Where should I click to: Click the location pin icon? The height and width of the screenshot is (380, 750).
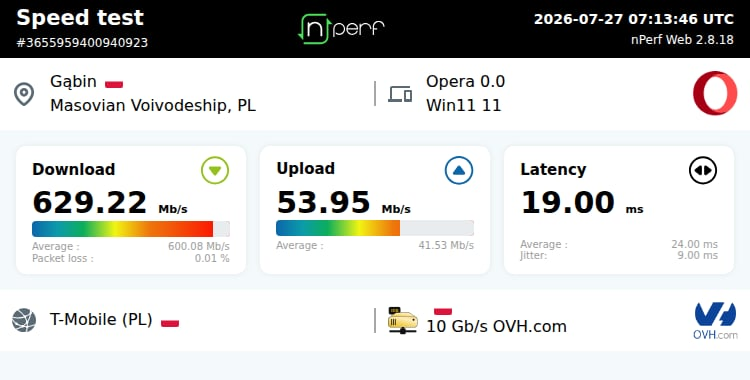[24, 94]
